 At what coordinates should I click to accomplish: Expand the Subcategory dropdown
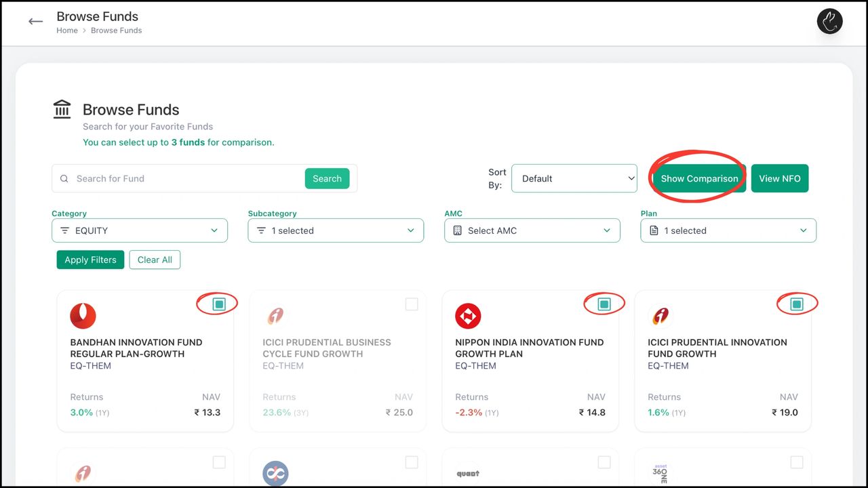click(x=336, y=230)
